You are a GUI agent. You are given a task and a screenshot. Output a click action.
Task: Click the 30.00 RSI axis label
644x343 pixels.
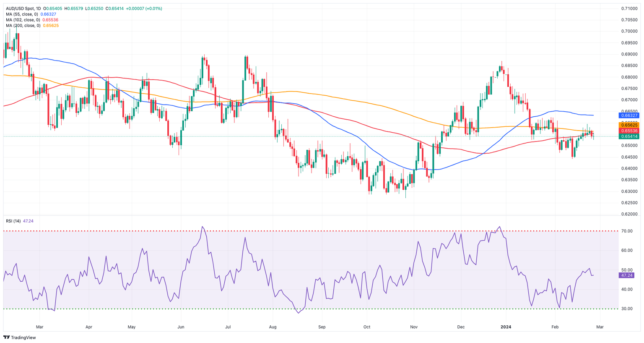pos(627,309)
